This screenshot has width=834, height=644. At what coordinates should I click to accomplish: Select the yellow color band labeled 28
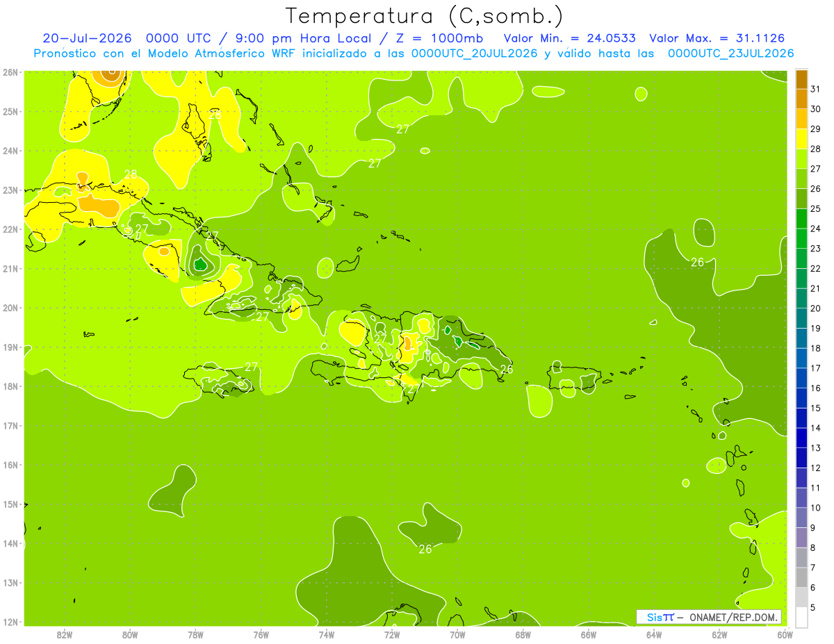click(x=801, y=139)
